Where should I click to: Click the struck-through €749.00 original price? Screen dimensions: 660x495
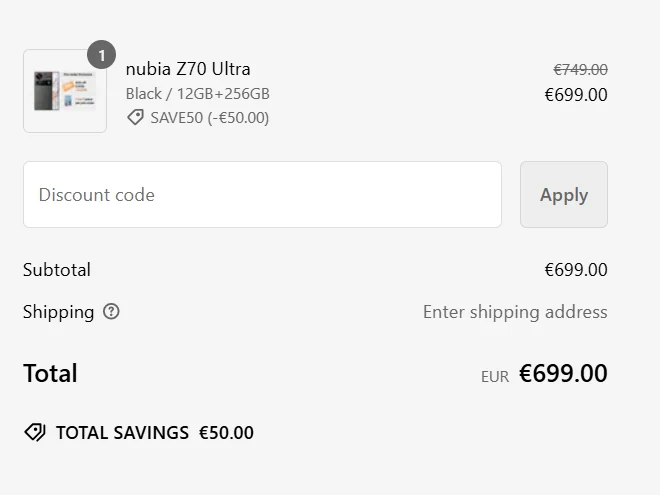(x=580, y=69)
